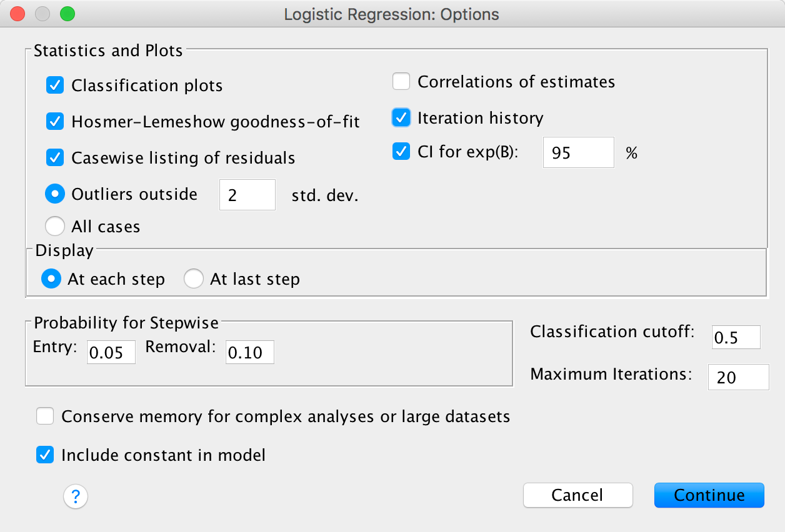Viewport: 785px width, 532px height.
Task: Click the stepwise Removal probability field
Action: coord(249,352)
